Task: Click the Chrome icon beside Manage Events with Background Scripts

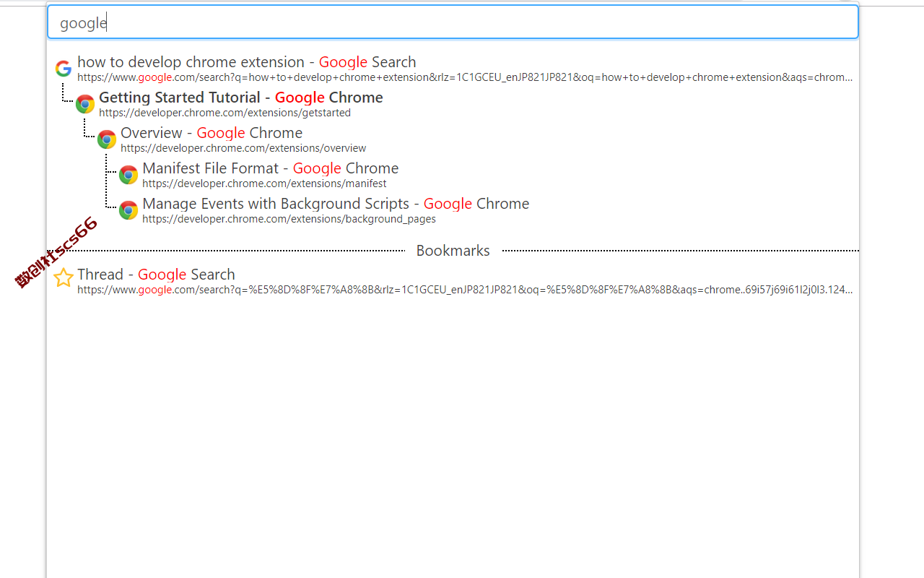Action: (x=128, y=210)
